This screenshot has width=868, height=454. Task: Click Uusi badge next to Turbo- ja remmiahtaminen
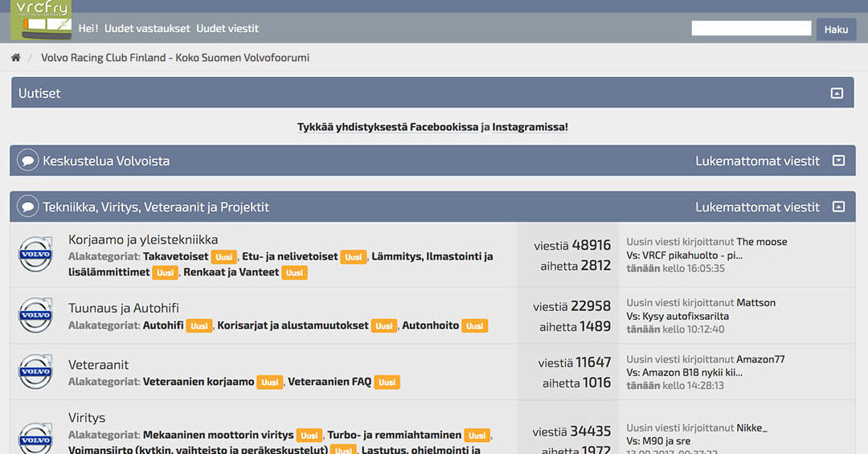(477, 436)
